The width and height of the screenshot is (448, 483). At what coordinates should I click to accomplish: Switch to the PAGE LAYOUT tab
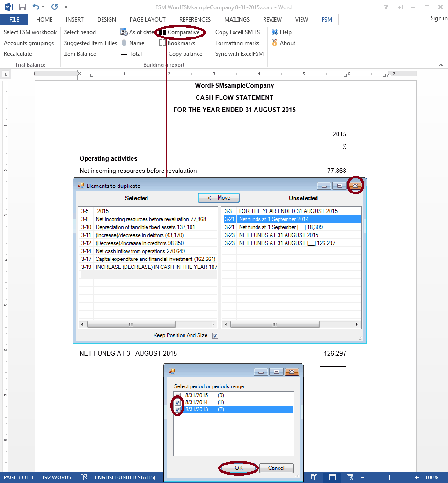(x=147, y=19)
